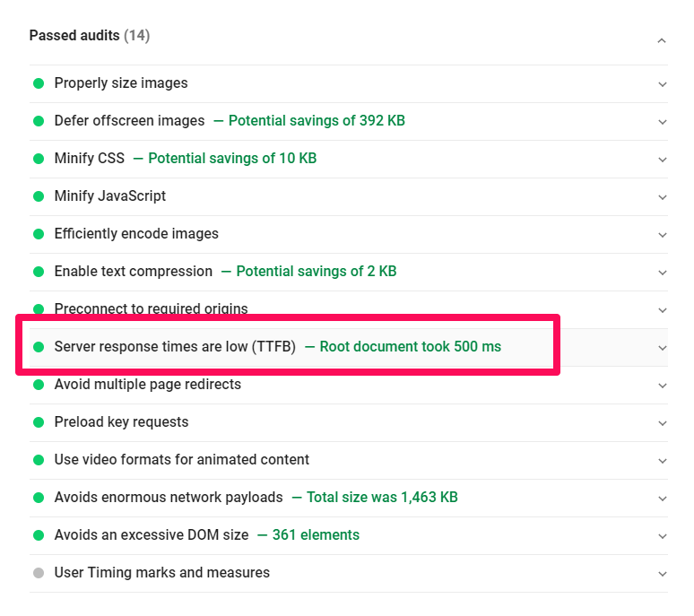The height and width of the screenshot is (616, 694).
Task: Click Root document took 500 ms text
Action: point(411,346)
